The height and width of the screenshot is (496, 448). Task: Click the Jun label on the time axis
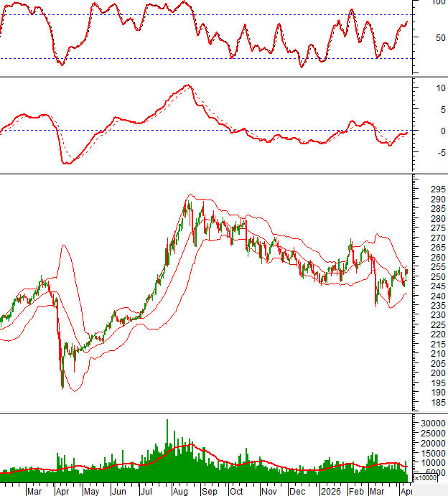118,492
